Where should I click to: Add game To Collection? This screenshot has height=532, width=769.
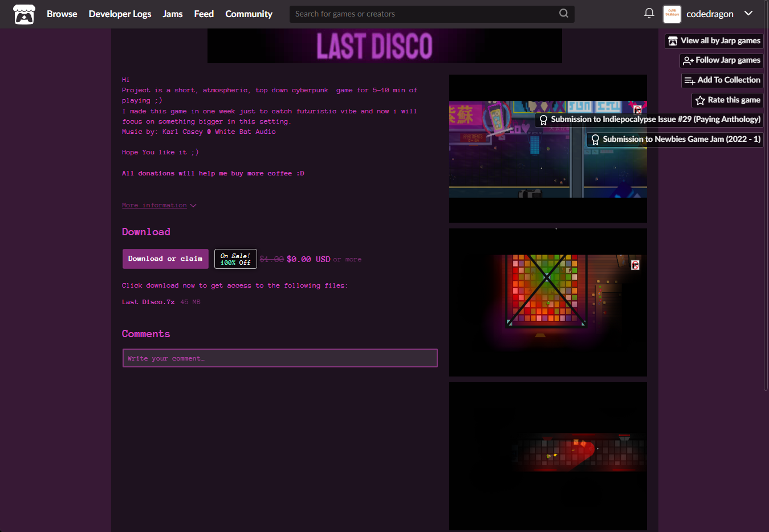pos(722,80)
